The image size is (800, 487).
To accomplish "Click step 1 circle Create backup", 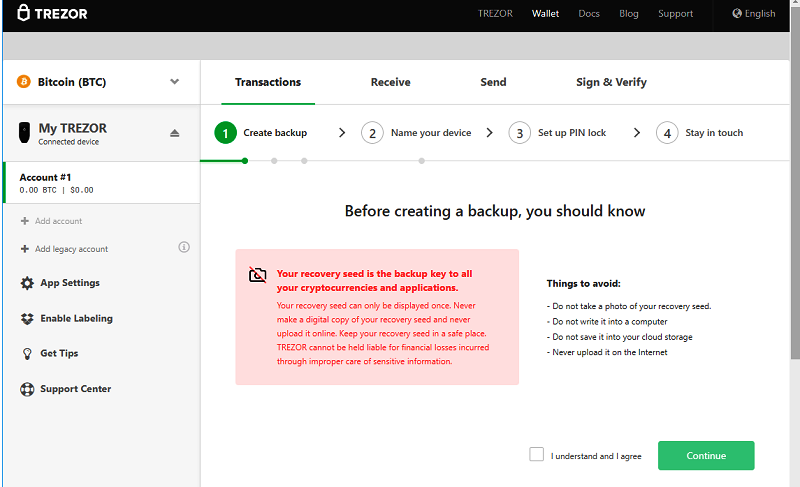I will [x=226, y=133].
